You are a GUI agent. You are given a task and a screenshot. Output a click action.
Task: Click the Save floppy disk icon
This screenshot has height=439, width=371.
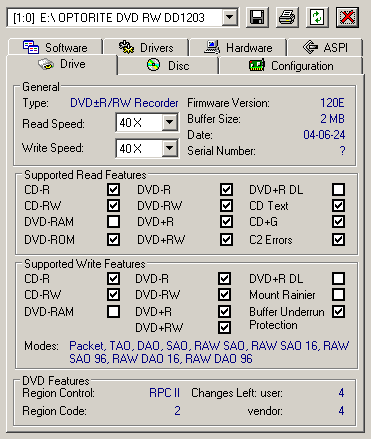[257, 17]
